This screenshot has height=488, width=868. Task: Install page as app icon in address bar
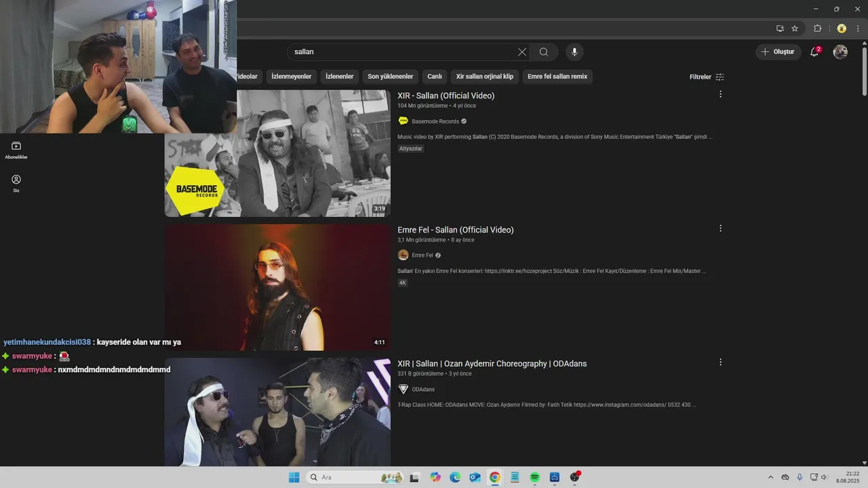point(780,28)
